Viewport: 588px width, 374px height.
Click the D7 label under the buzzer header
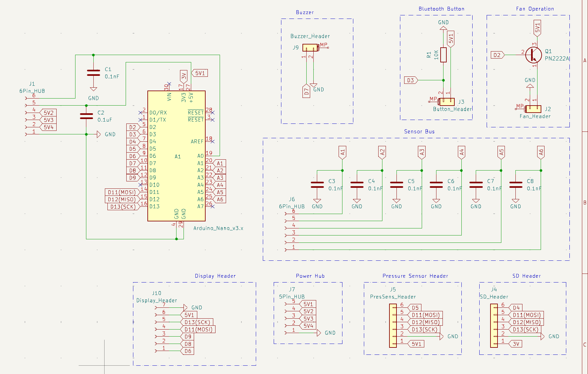click(x=306, y=91)
